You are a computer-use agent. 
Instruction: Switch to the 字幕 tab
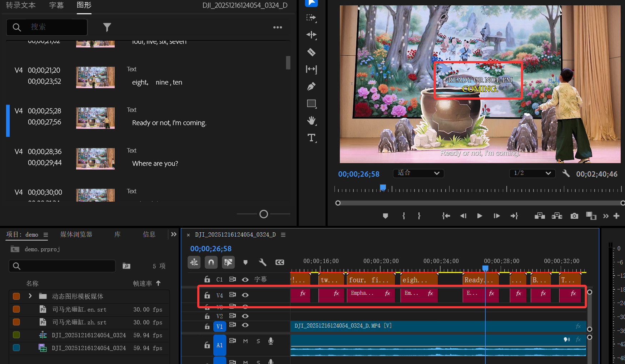click(56, 5)
